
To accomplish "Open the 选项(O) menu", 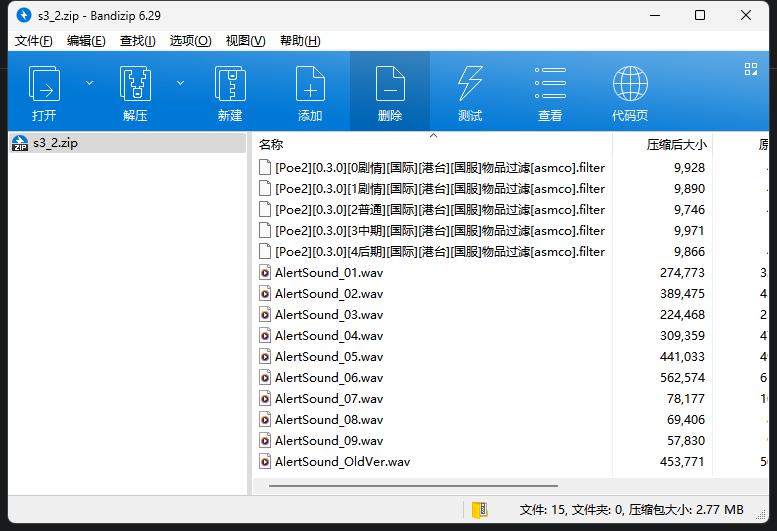I will [x=190, y=41].
